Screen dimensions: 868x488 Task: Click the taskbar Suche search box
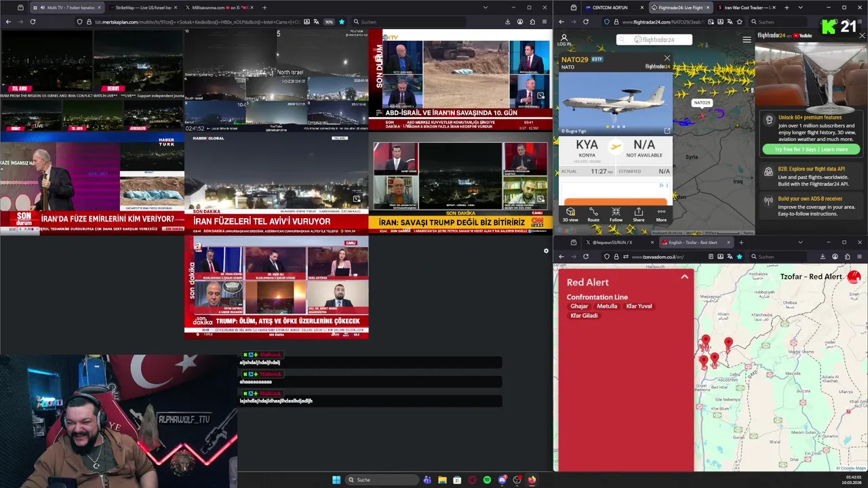click(382, 480)
